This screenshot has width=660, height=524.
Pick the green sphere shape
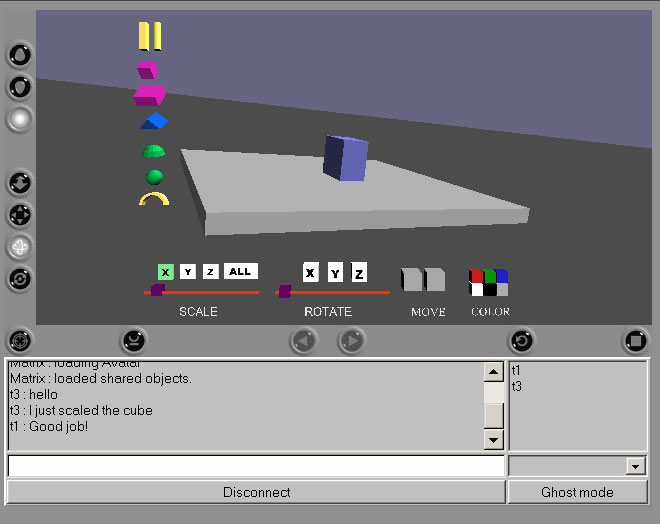coord(154,177)
